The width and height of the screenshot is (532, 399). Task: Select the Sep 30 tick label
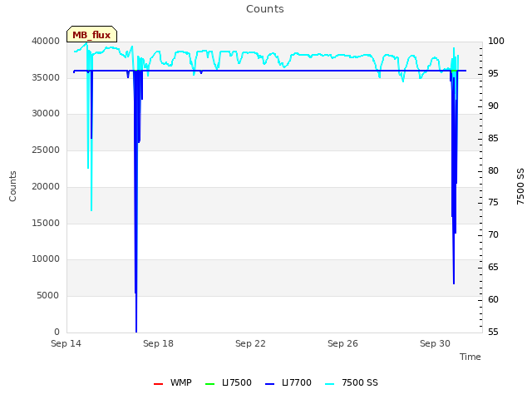pyautogui.click(x=435, y=343)
